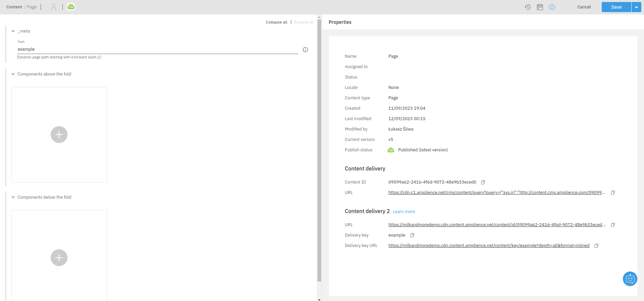The width and height of the screenshot is (644, 301).
Task: Click Collapse all link
Action: pos(276,22)
